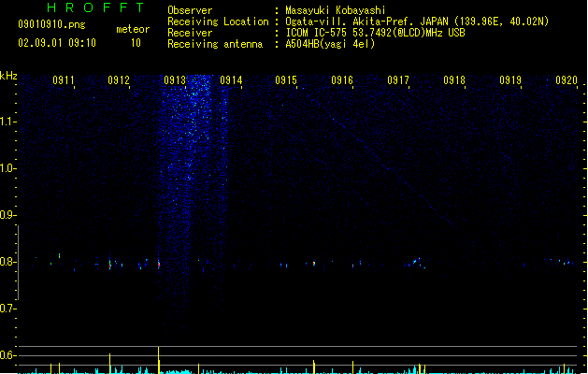Click the 0.6 kHz axis label
Viewport: 588px width, 374px height.
[7, 355]
